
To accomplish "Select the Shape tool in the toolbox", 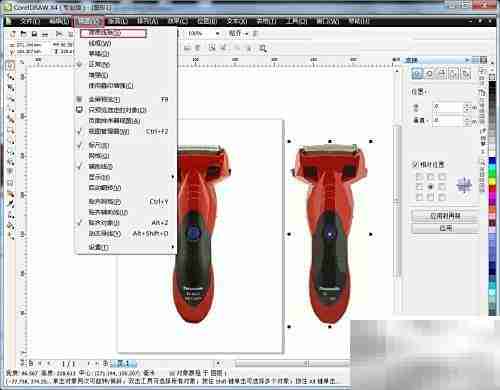I will tap(10, 77).
